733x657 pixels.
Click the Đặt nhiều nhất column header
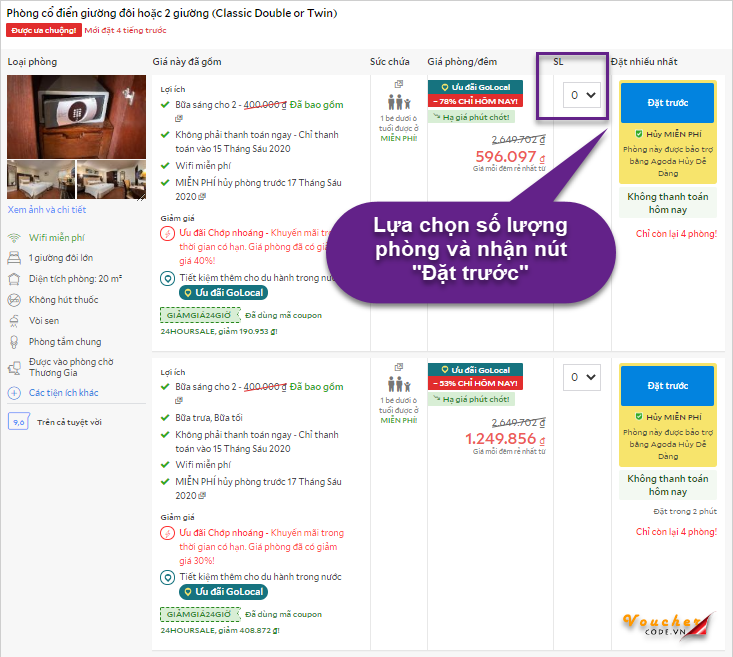click(644, 62)
